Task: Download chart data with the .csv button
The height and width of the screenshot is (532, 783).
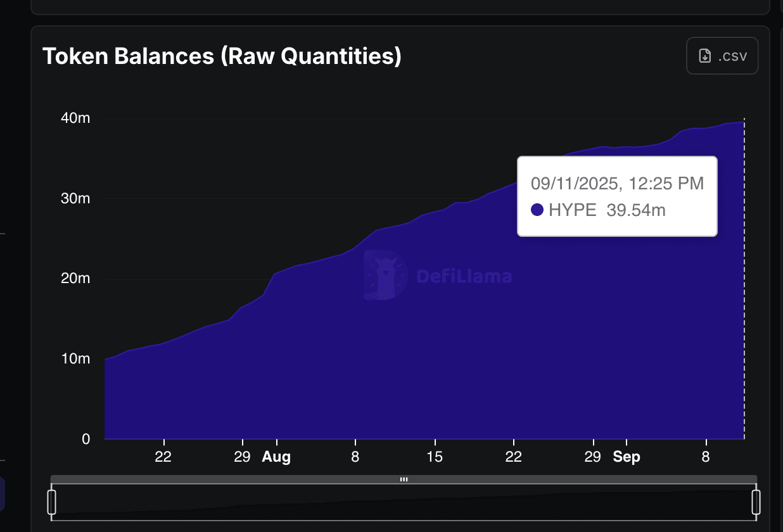Action: point(722,56)
